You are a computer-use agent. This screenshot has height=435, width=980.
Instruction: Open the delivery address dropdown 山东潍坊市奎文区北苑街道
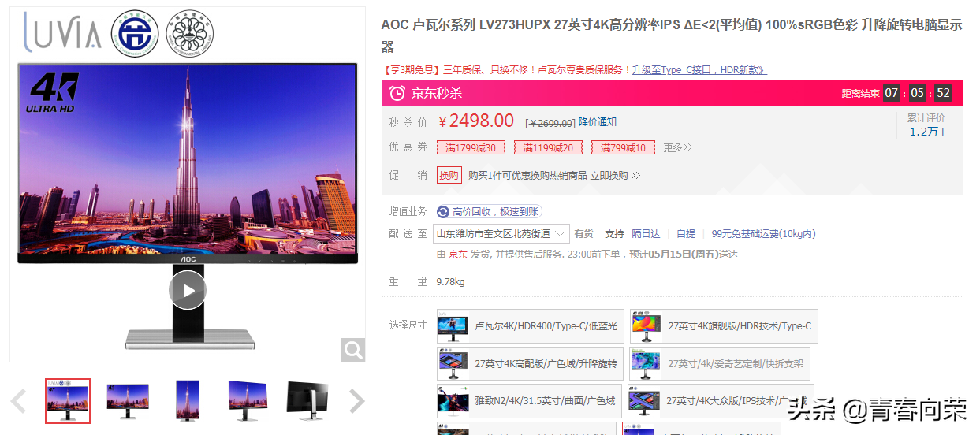pos(501,234)
